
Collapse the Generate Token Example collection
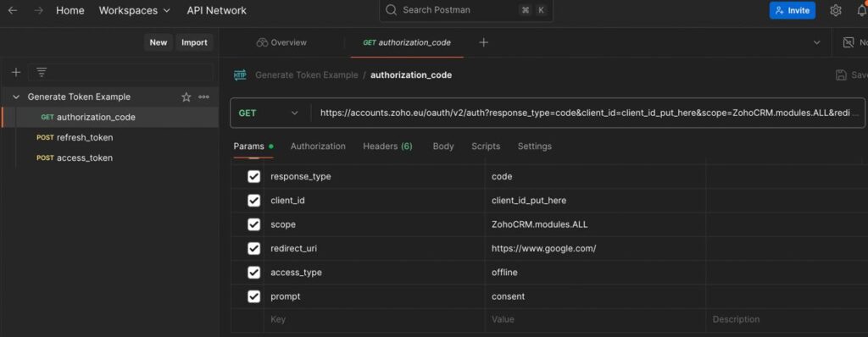pyautogui.click(x=15, y=97)
